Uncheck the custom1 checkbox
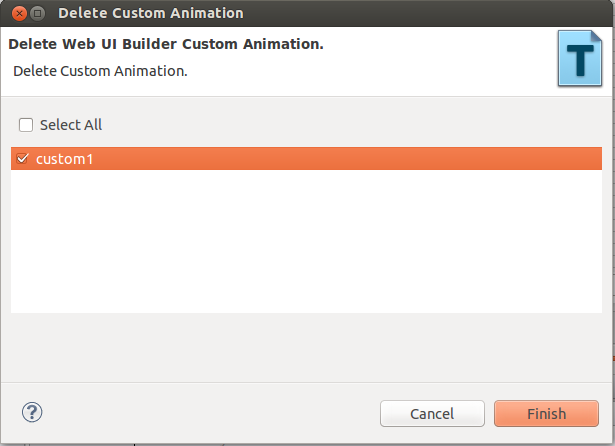Image resolution: width=615 pixels, height=446 pixels. pos(23,159)
